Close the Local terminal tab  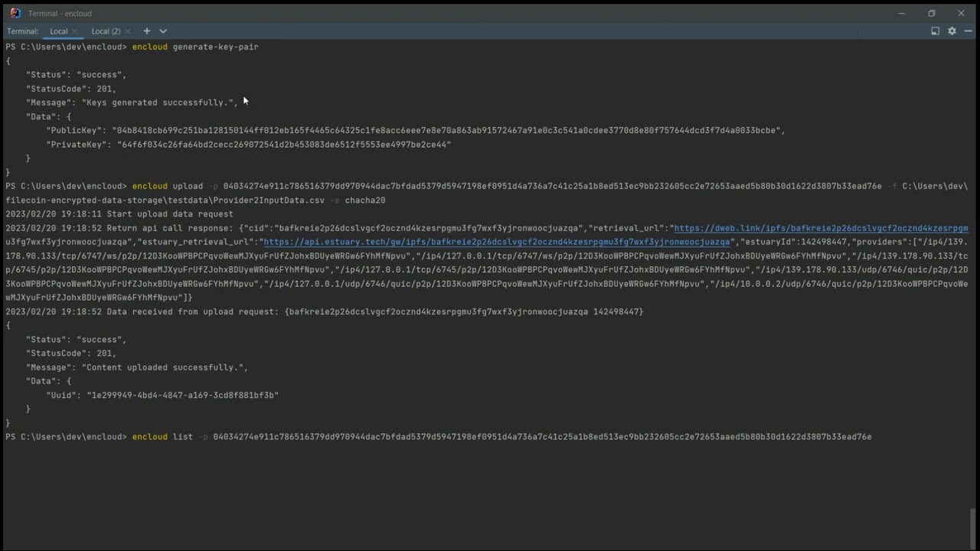(x=76, y=31)
